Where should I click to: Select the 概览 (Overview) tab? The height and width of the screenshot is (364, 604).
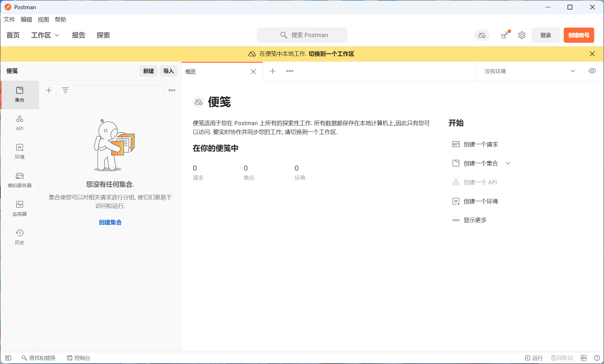click(222, 72)
